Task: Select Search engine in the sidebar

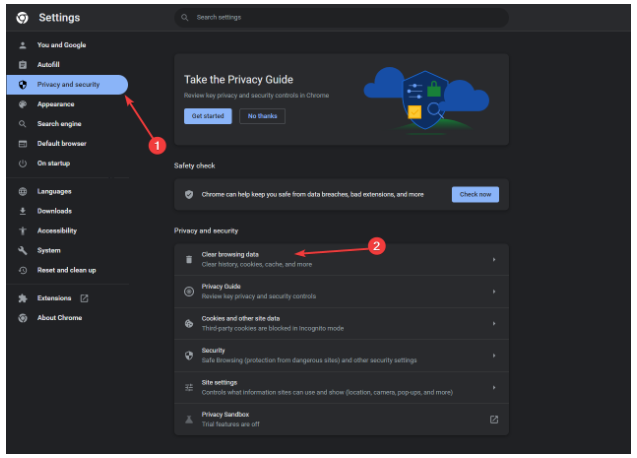Action: pos(60,124)
